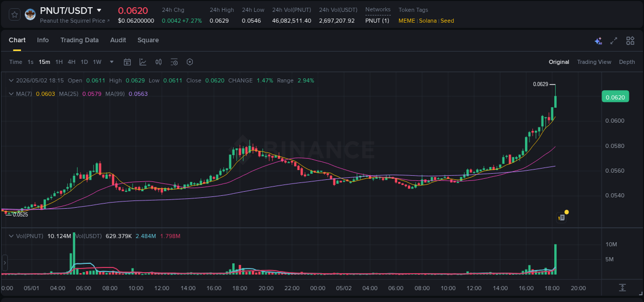
Task: Select the Solana token tag
Action: pos(428,21)
